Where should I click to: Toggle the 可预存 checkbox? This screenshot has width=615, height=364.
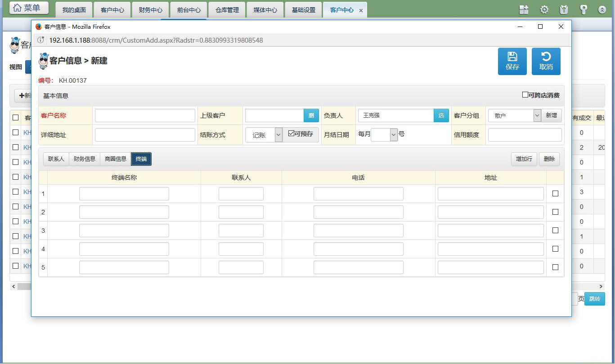point(291,133)
